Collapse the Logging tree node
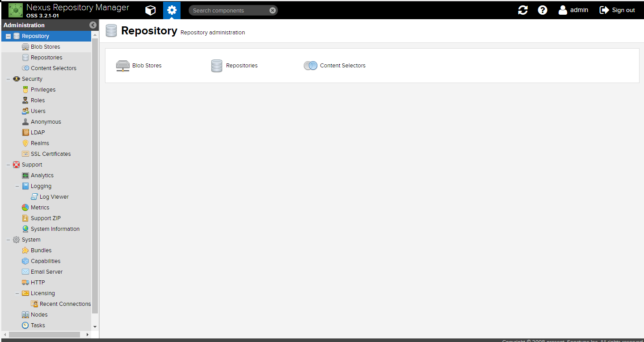 tap(17, 186)
